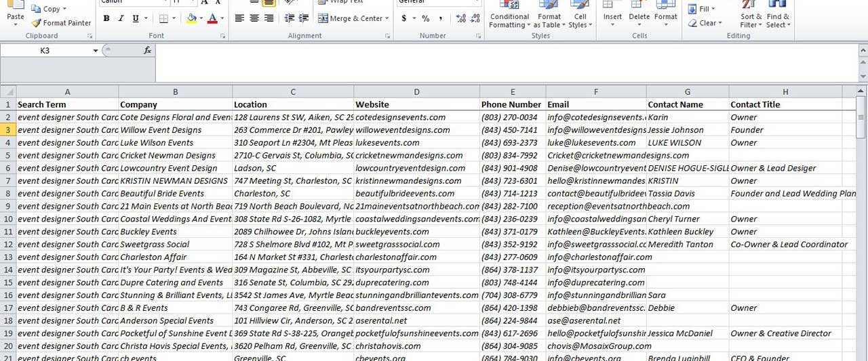868x361 pixels.
Task: Open borders dropdown arrow
Action: 175,18
